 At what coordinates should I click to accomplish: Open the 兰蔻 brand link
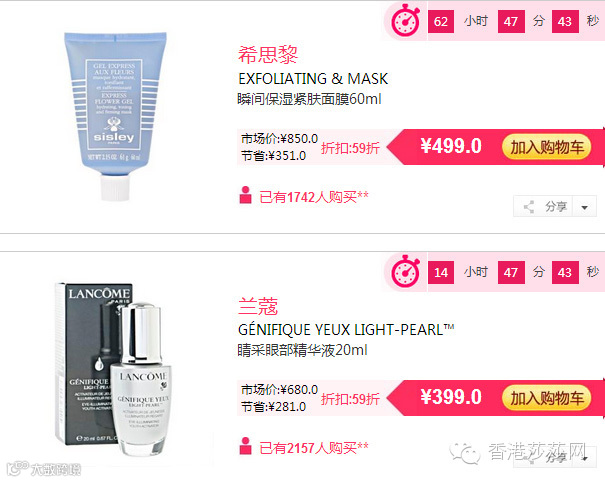[258, 306]
